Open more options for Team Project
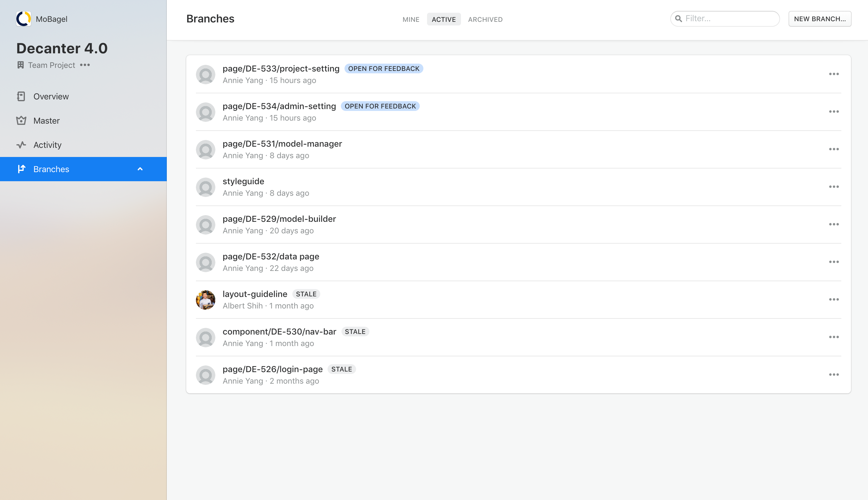 coord(85,65)
